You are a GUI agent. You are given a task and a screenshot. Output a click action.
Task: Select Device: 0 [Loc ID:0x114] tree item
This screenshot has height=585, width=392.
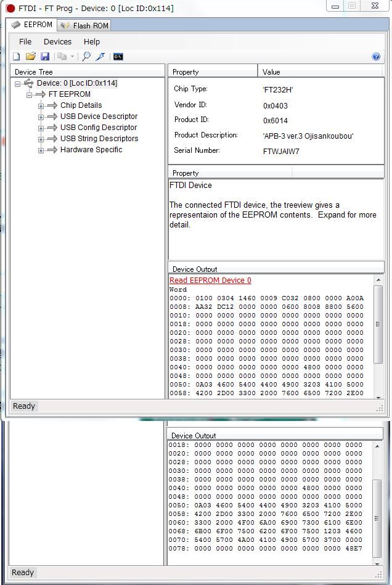[x=77, y=83]
